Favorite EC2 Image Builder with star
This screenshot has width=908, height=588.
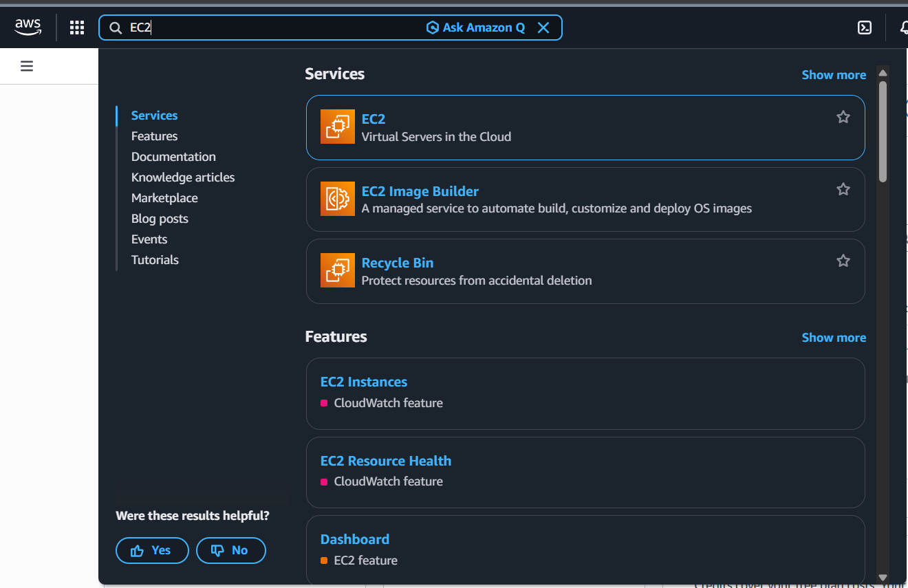pos(843,189)
